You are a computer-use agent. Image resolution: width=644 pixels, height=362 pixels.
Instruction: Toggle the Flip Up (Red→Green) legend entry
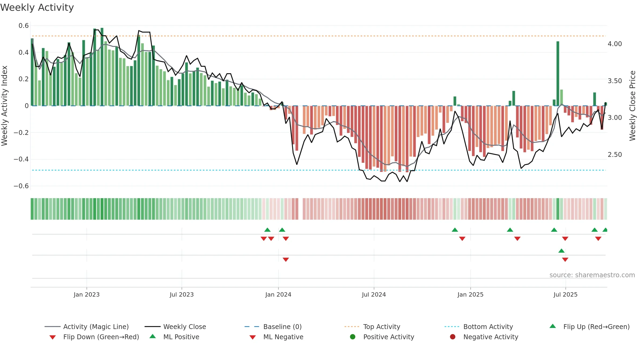pos(589,327)
